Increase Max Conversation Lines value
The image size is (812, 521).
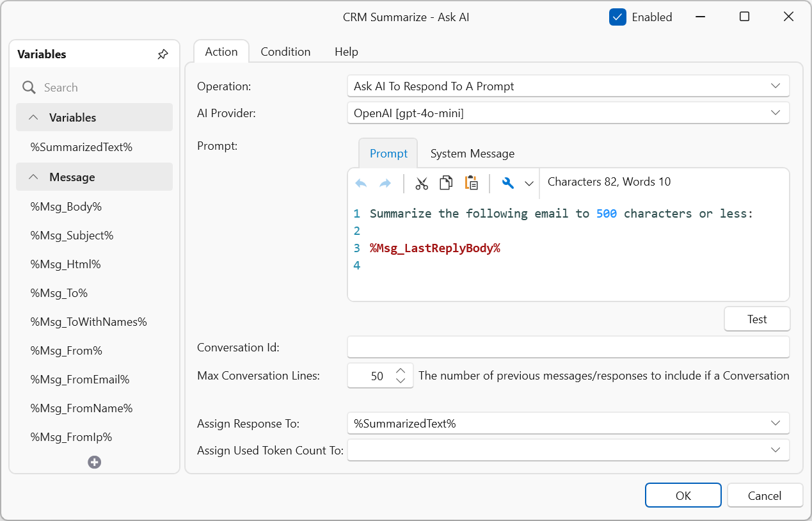coord(401,371)
